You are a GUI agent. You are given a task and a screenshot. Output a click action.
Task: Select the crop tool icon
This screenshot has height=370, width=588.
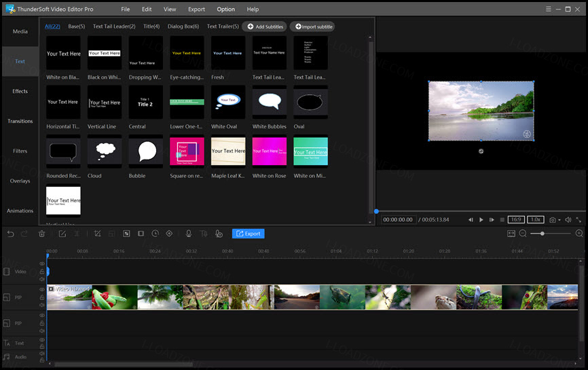click(x=98, y=234)
